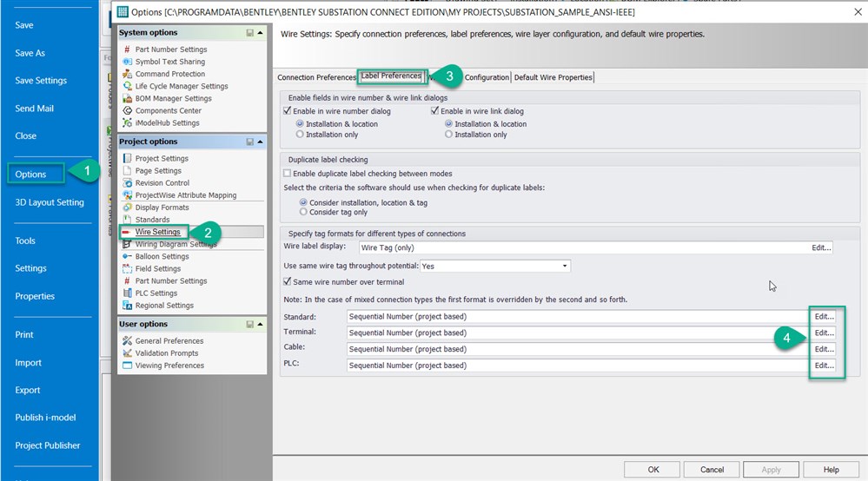Switch to Label Preferences tab

click(391, 76)
